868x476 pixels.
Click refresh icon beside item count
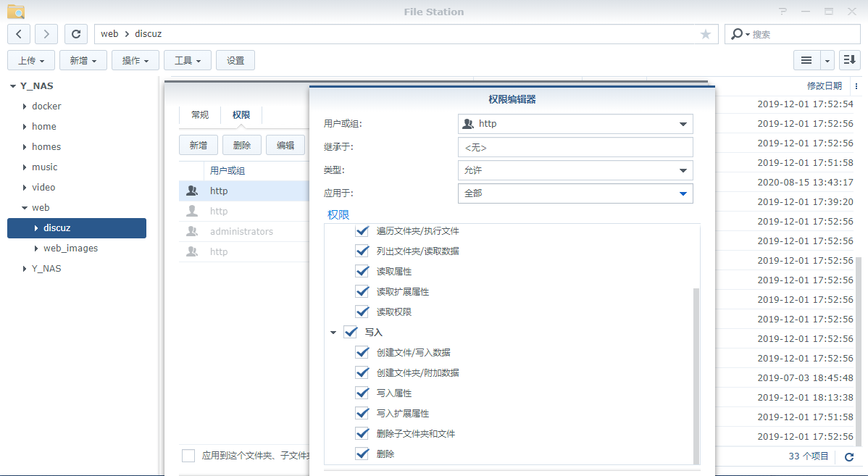pos(849,456)
